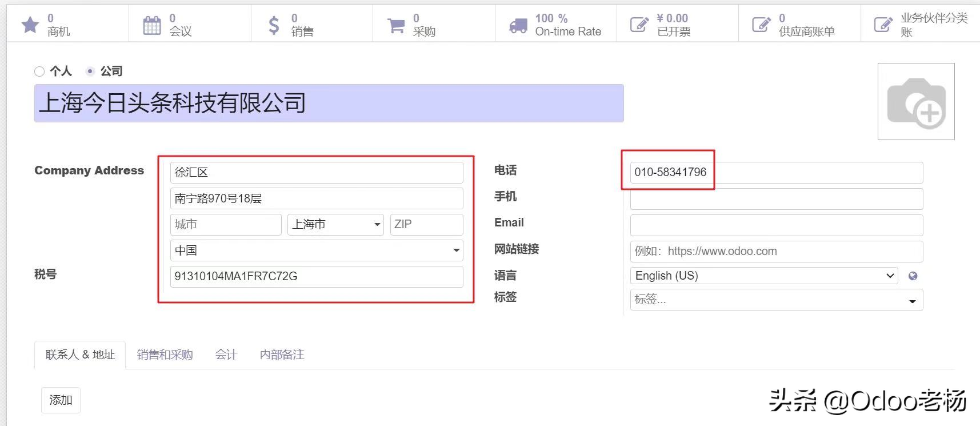The image size is (980, 426).
Task: Click the calendar icon for 会议
Action: (x=152, y=25)
